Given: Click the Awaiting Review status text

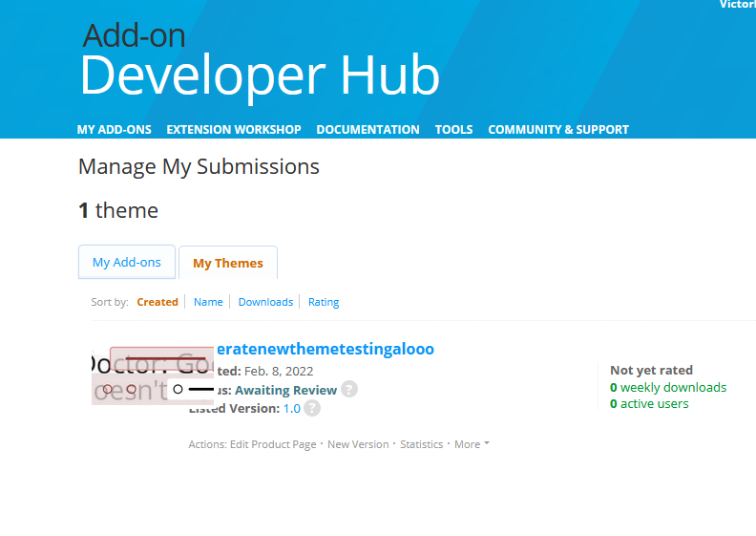Looking at the screenshot, I should pos(285,390).
